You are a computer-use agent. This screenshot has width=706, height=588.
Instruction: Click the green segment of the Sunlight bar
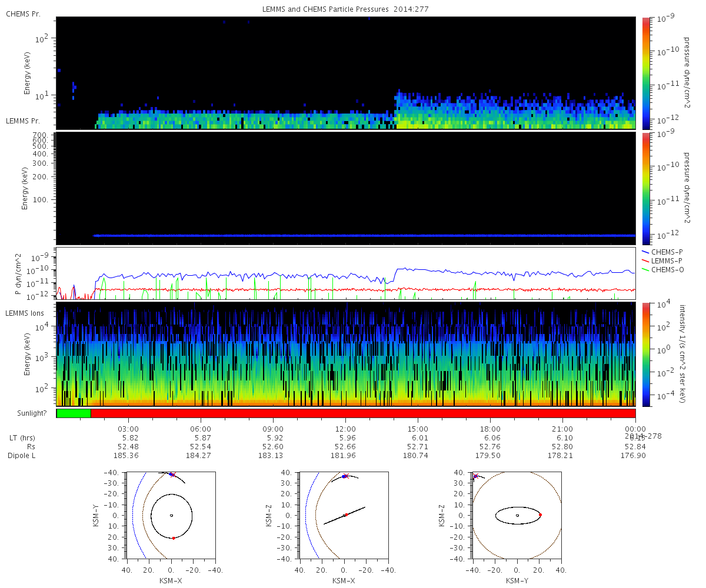click(74, 413)
